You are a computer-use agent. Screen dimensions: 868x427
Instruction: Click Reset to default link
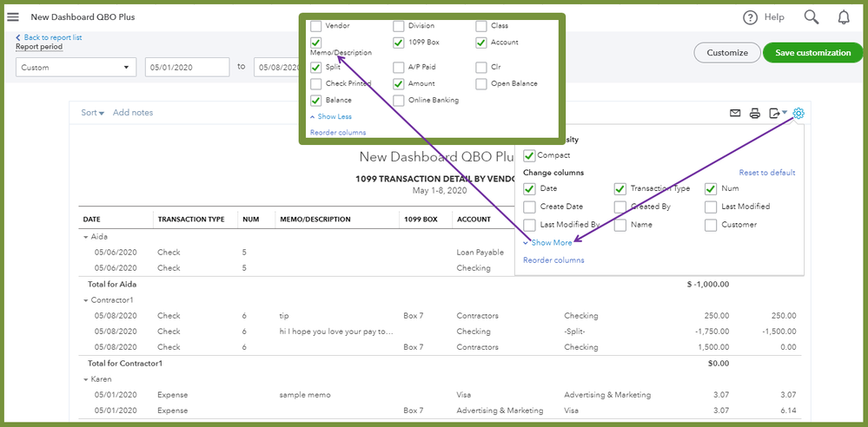click(x=766, y=173)
